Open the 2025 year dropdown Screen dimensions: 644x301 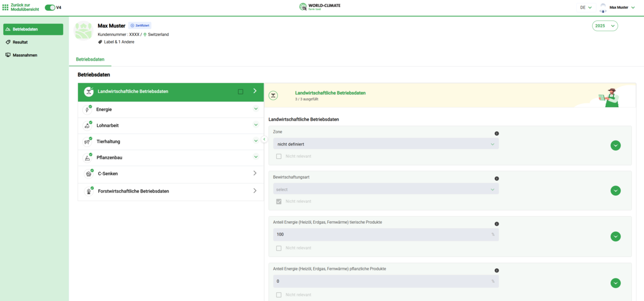(605, 26)
